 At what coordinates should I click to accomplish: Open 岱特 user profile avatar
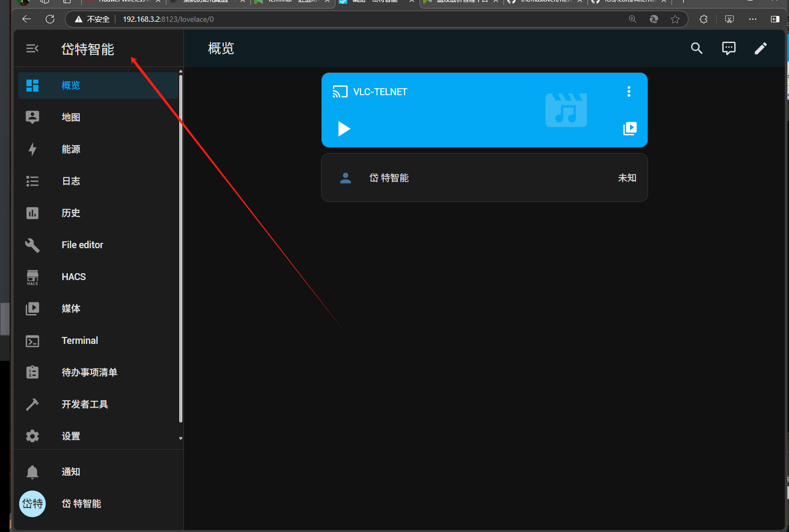[32, 504]
